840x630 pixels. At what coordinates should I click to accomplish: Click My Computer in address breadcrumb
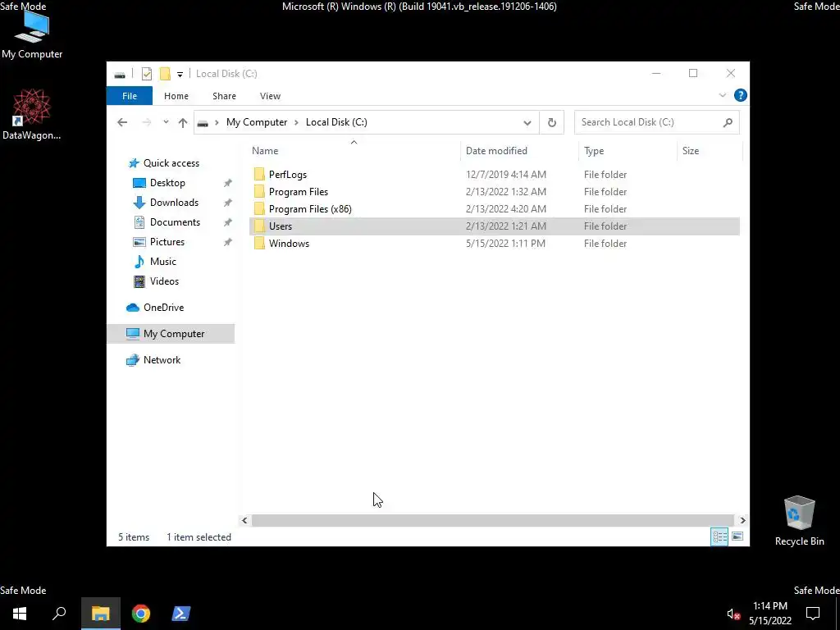click(x=257, y=122)
